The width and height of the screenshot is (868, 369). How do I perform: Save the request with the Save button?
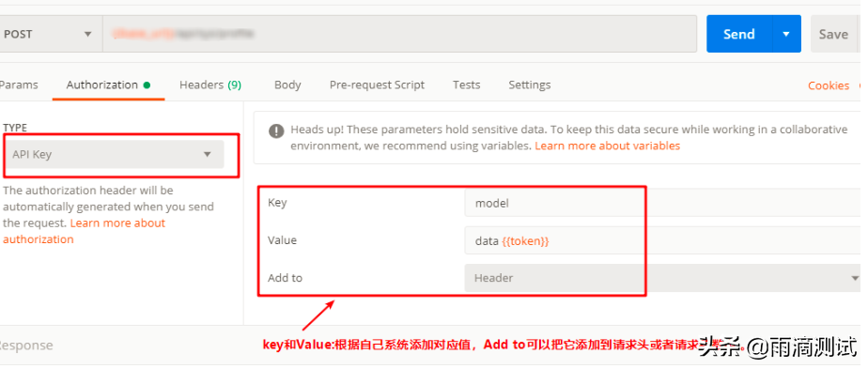833,34
